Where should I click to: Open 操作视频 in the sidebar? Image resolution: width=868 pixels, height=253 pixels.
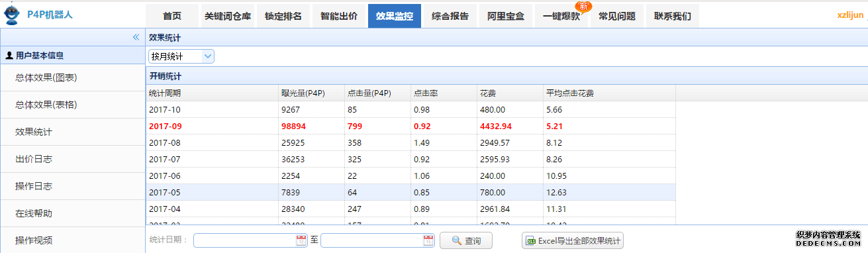pos(72,240)
